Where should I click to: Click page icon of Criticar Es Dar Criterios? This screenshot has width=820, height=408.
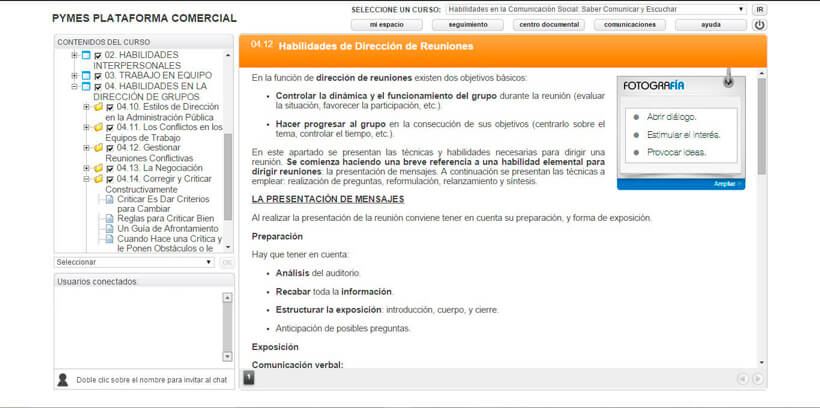(109, 199)
